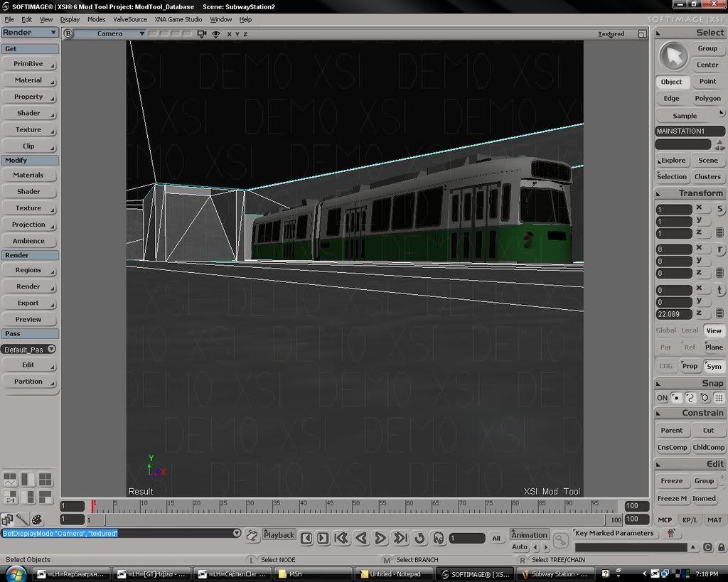Click the grid snap icon in Snap panel

719,398
